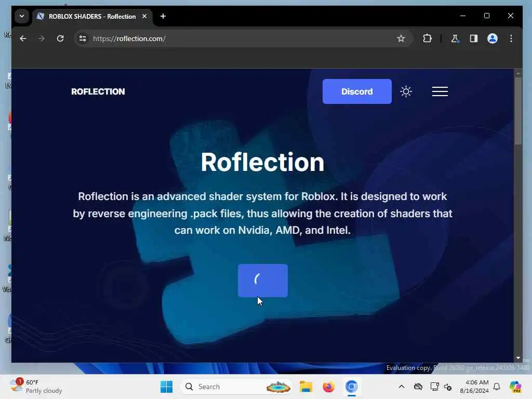This screenshot has height=399, width=532.
Task: Click the cloud sync tray icon
Action: point(418,387)
